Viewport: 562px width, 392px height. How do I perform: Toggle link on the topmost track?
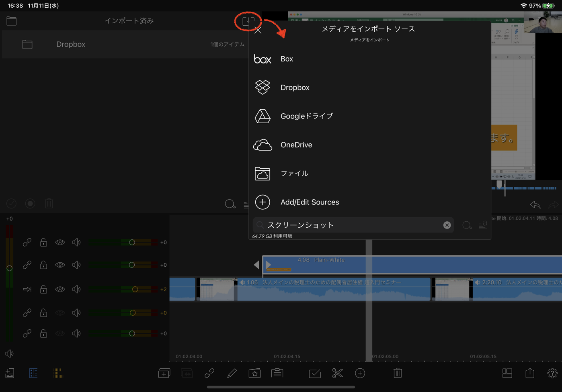27,242
